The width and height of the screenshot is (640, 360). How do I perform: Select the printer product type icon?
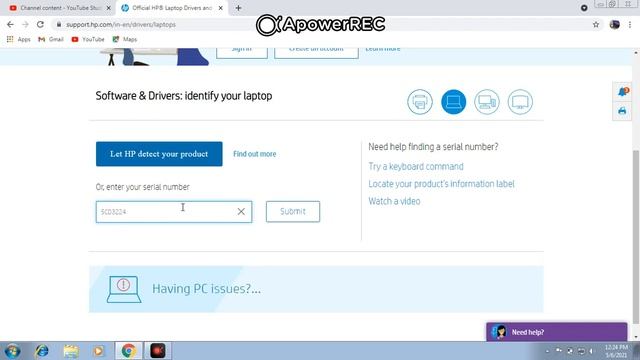[420, 102]
